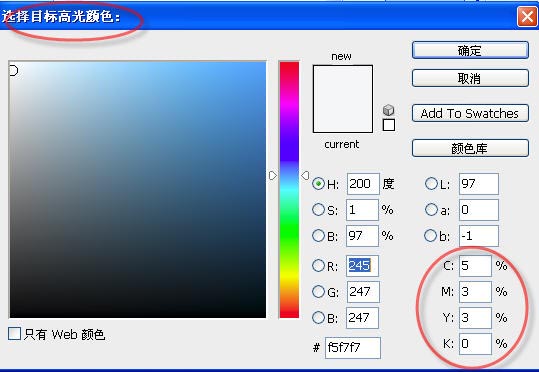Select the brightness B radio button with the % sign

[318, 236]
